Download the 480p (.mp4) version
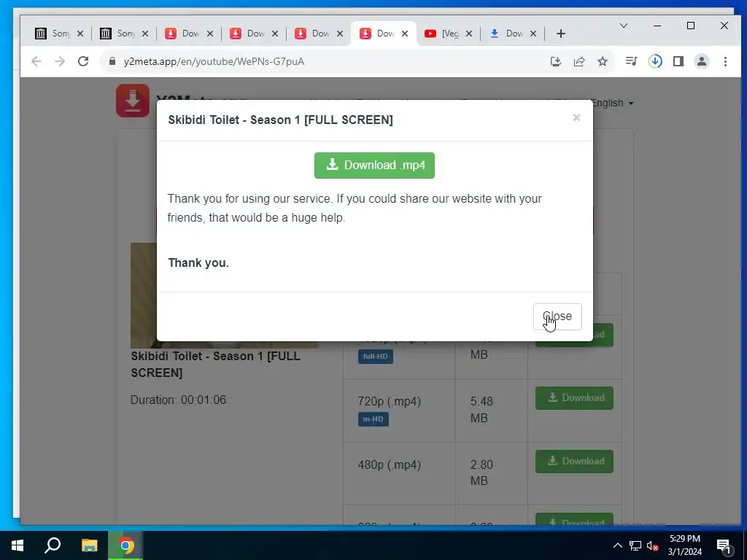 tap(574, 461)
